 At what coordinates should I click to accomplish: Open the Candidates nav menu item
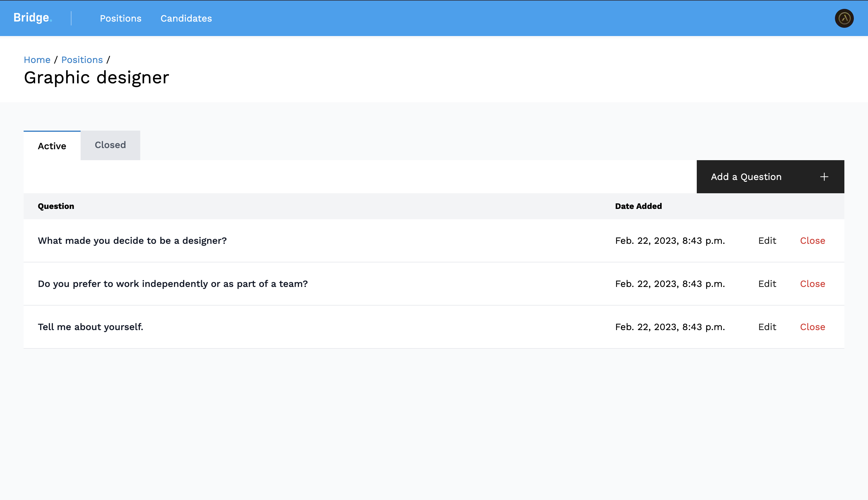(186, 19)
